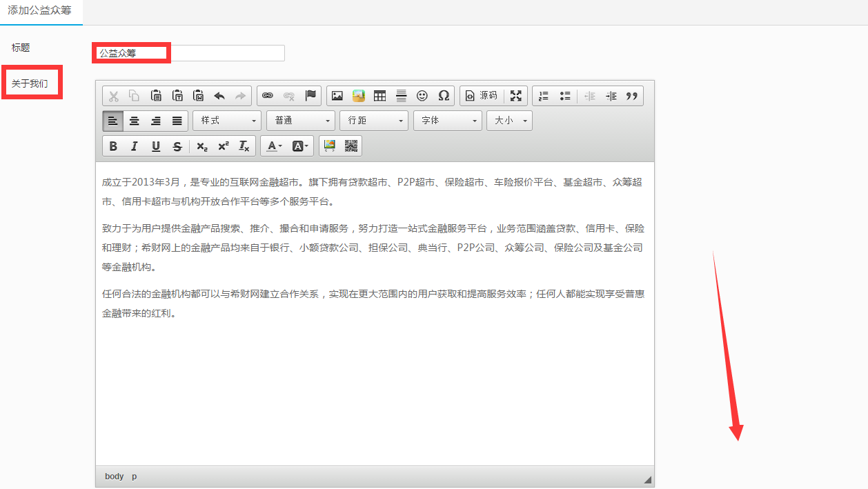Click the anchor flag icon
Screen dimensions: 868x489
coord(310,96)
